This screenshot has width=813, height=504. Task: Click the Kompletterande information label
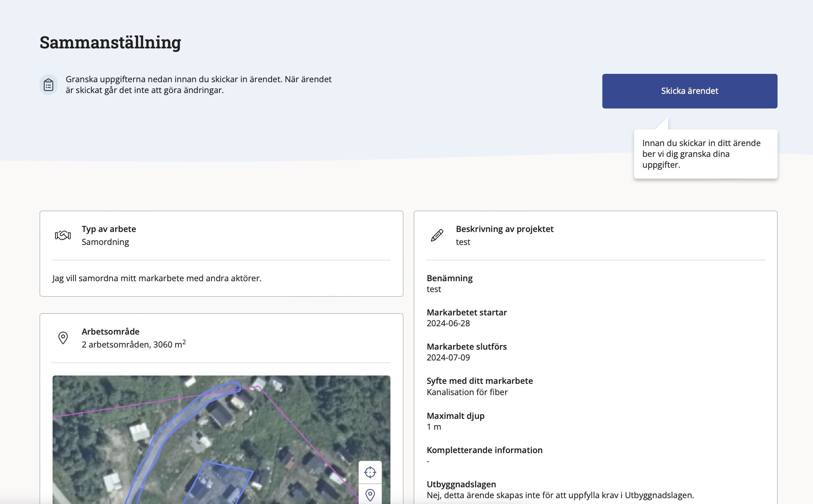point(485,450)
